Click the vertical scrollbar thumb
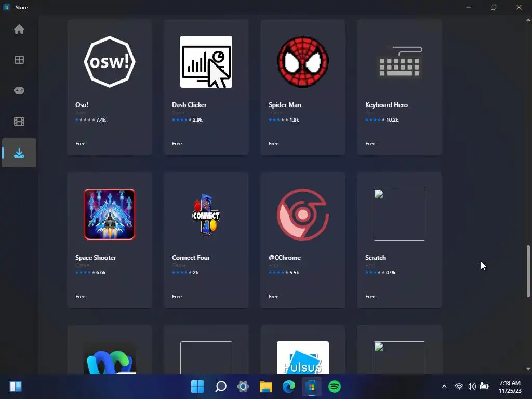The height and width of the screenshot is (399, 532). click(528, 271)
